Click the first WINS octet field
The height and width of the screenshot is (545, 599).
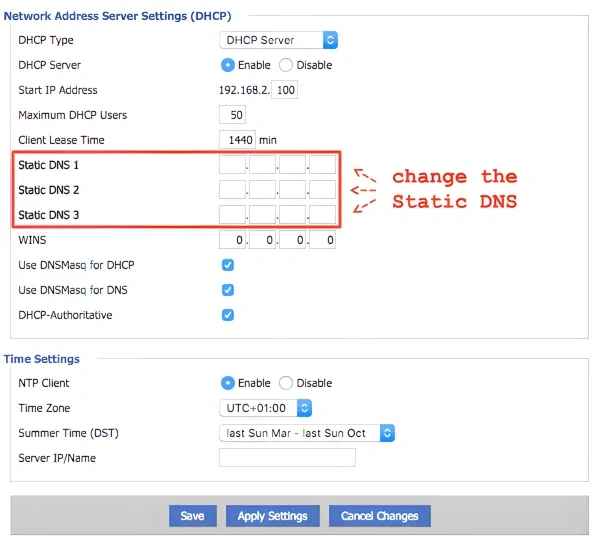232,240
